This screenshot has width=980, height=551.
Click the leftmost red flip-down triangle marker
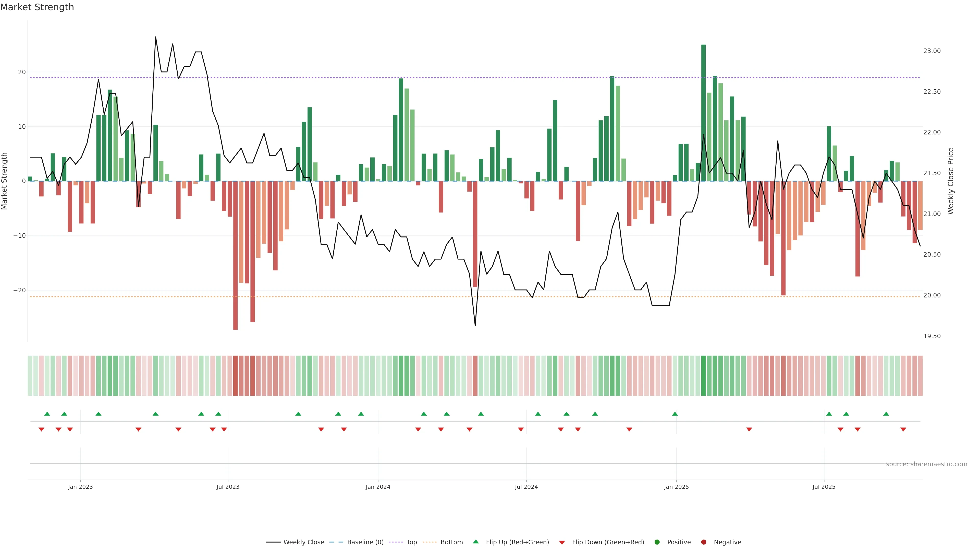(x=41, y=429)
